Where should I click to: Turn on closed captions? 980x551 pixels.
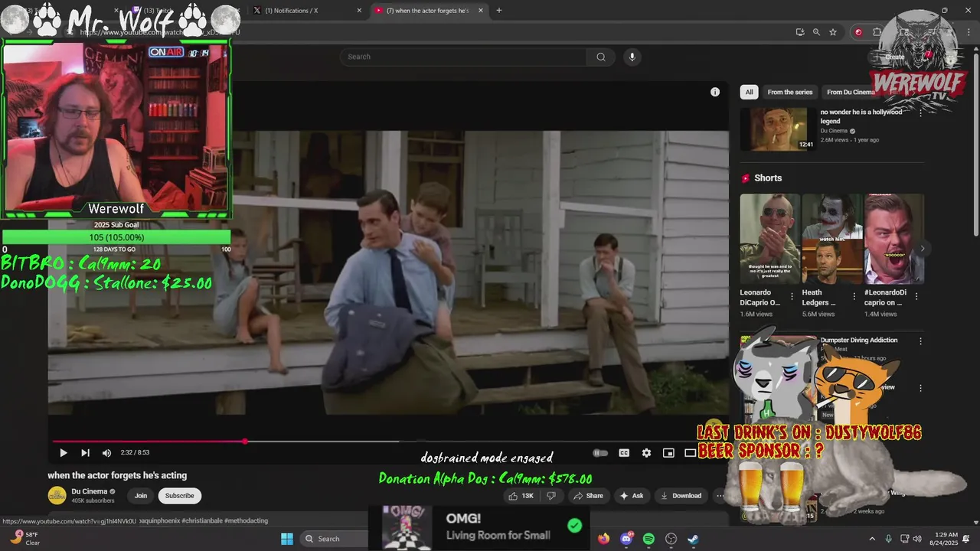(x=624, y=453)
